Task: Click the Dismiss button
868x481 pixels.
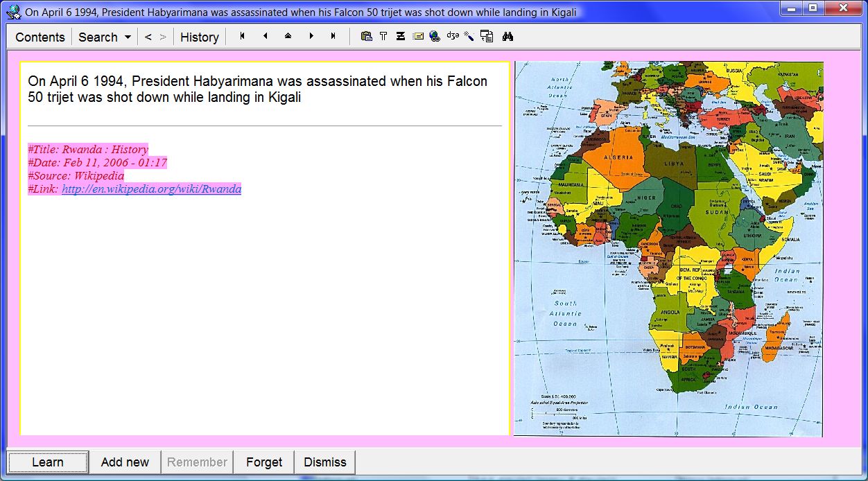Action: coord(324,462)
